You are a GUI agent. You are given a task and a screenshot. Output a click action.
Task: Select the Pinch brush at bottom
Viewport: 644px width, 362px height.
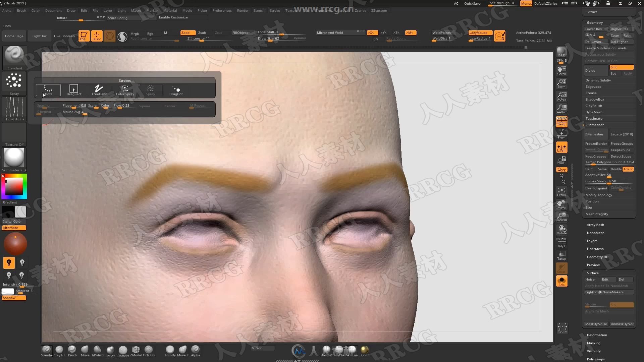click(72, 351)
